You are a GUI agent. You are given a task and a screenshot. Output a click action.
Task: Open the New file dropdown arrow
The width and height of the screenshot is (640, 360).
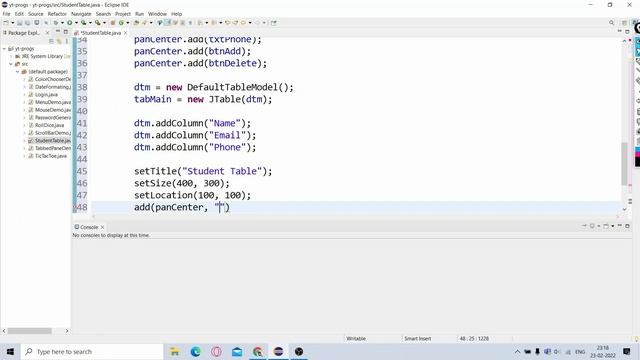click(x=12, y=23)
